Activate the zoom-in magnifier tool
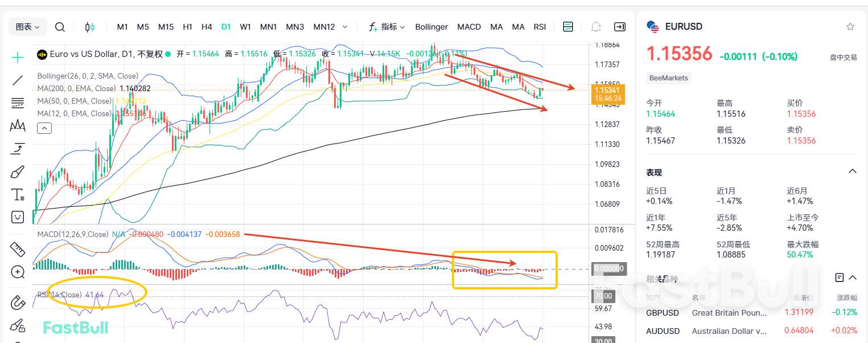Viewport: 868px width, 343px height. [18, 272]
